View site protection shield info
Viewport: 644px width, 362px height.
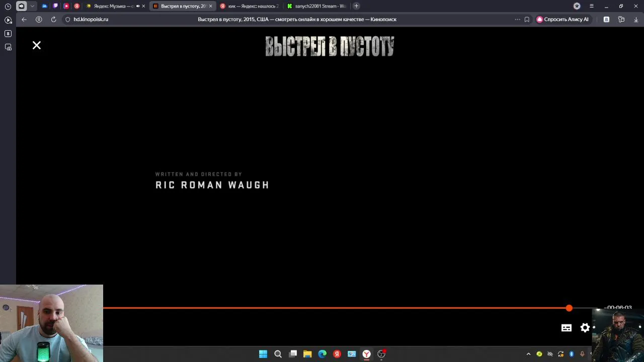(x=67, y=19)
